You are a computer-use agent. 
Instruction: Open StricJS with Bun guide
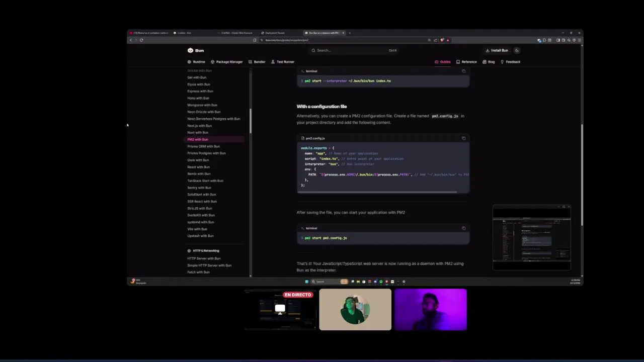(x=200, y=208)
